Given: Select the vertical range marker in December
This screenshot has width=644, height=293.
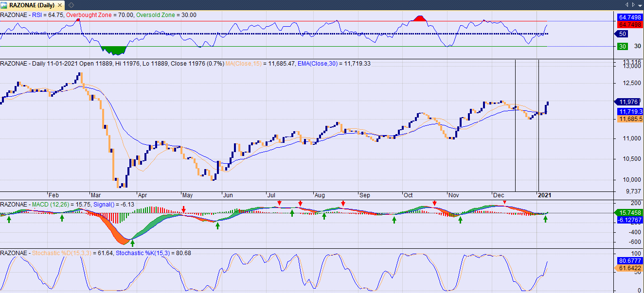Looking at the screenshot, I should (x=515, y=125).
